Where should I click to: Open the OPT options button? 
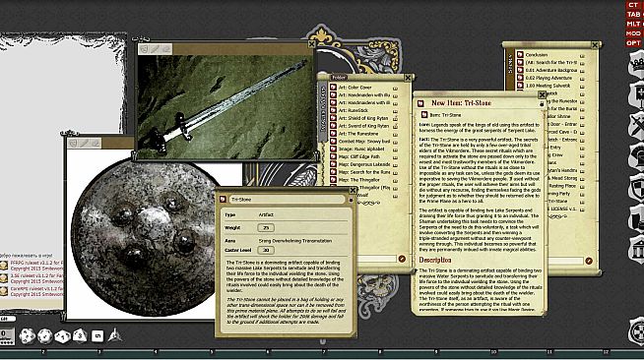(x=634, y=42)
